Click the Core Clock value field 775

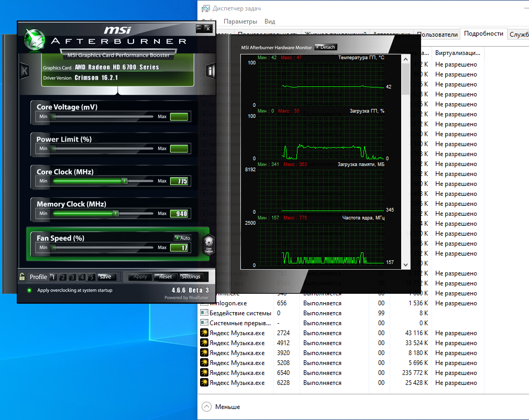point(179,181)
